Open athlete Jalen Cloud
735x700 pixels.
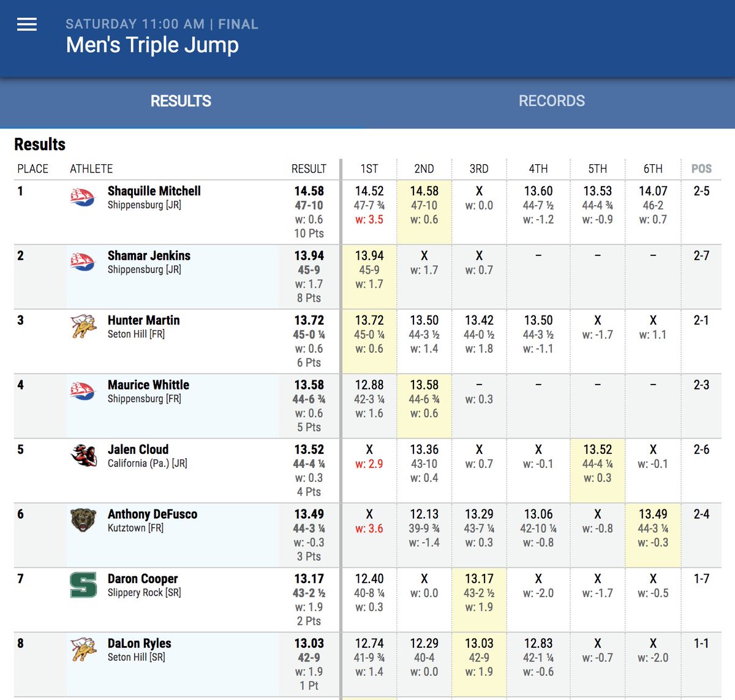(138, 450)
